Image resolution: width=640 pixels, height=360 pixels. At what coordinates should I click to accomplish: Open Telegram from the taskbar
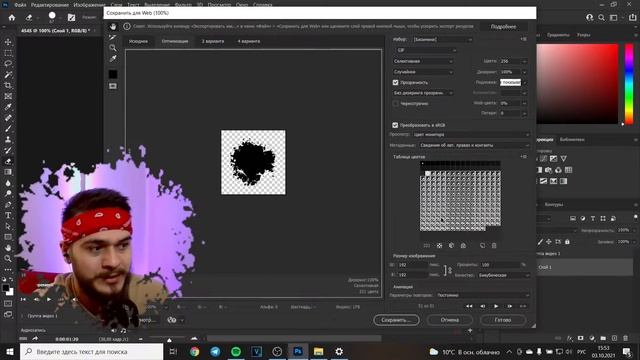(215, 351)
